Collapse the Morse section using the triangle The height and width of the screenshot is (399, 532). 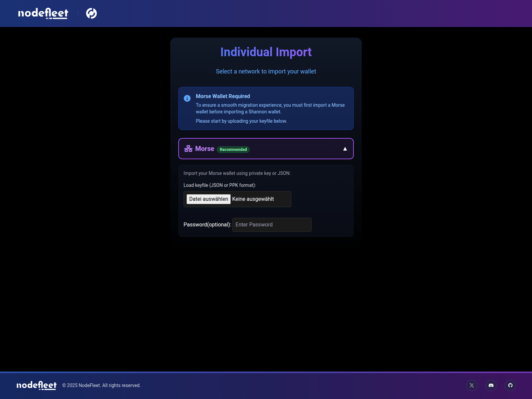coord(345,148)
